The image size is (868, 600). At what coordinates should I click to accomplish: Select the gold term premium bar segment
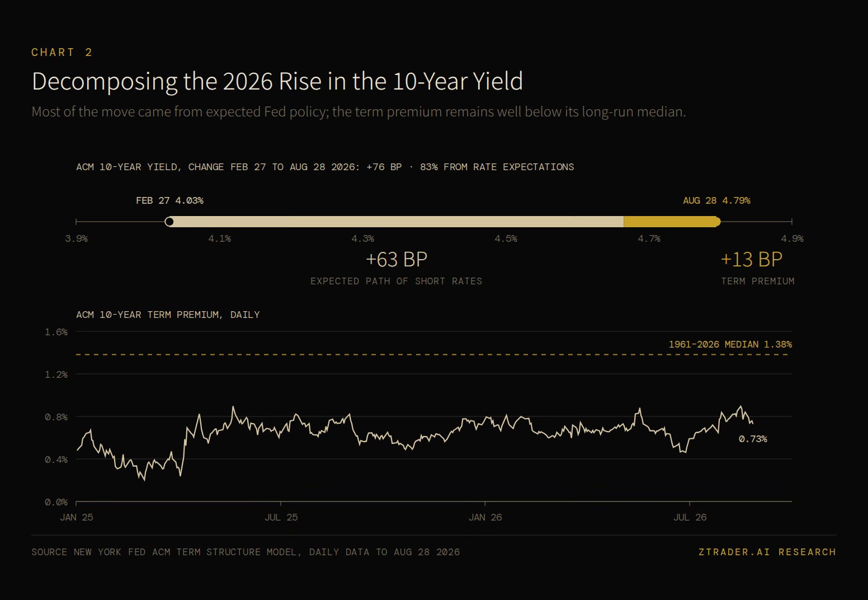click(670, 222)
